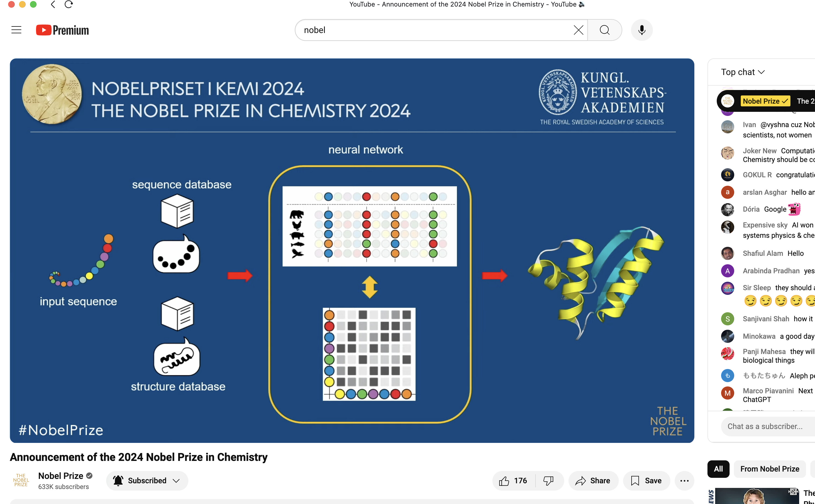
Task: Clear the search box text
Action: pos(578,30)
